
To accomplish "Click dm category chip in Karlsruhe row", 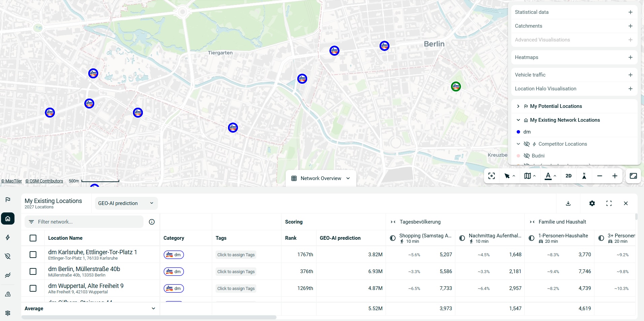I will click(x=174, y=255).
